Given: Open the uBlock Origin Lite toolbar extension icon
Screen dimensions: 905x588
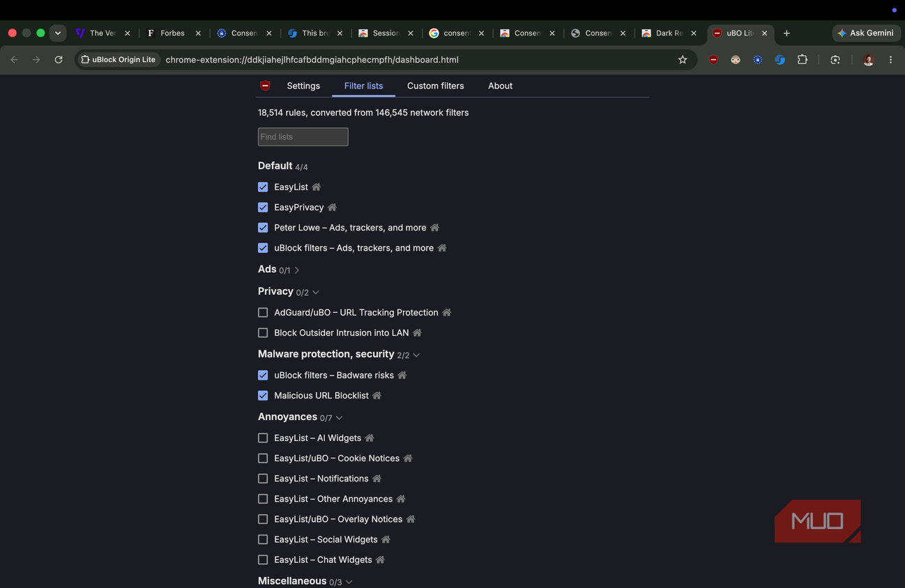Looking at the screenshot, I should click(713, 60).
